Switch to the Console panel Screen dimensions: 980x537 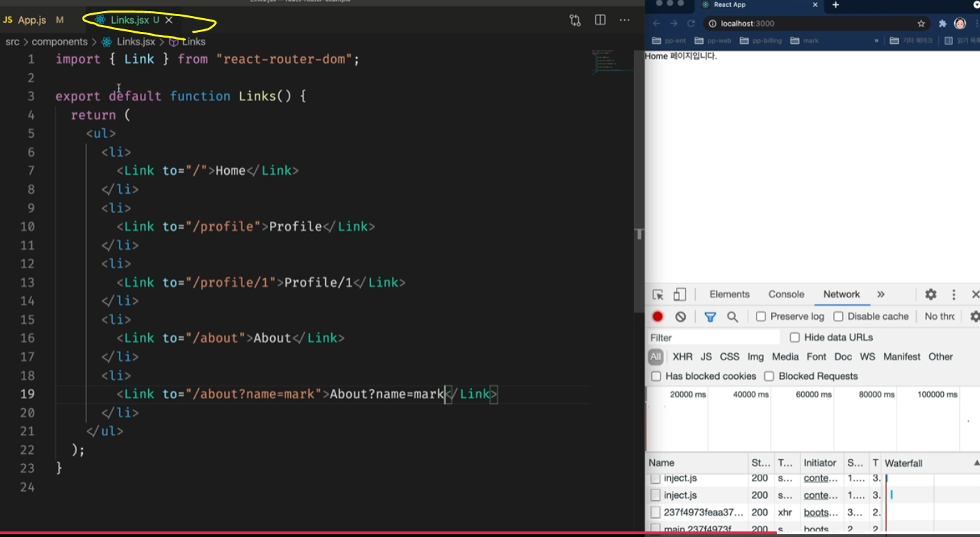(787, 295)
